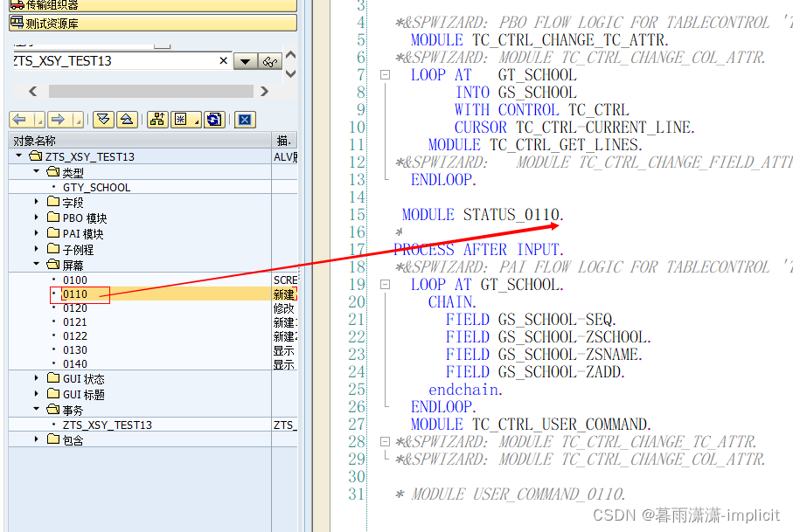This screenshot has height=532, width=793.
Task: Click the 对象名称 column header
Action: pos(140,141)
